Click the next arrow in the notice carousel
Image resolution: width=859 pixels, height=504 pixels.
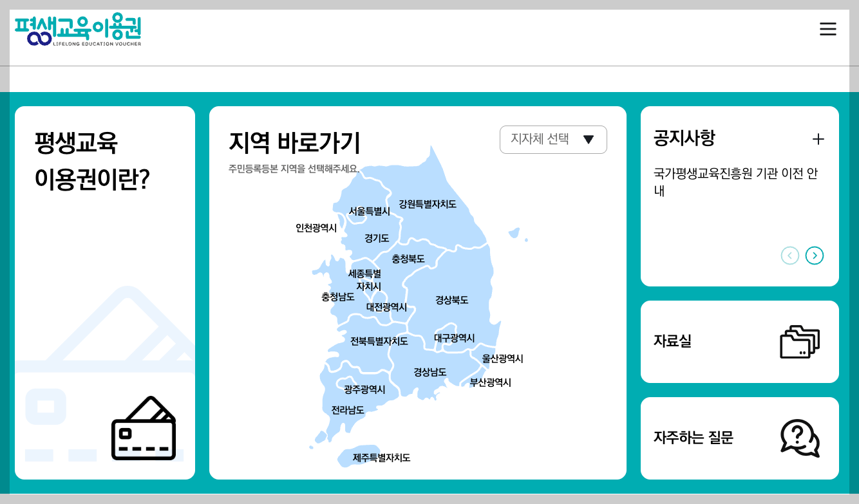[x=814, y=256]
